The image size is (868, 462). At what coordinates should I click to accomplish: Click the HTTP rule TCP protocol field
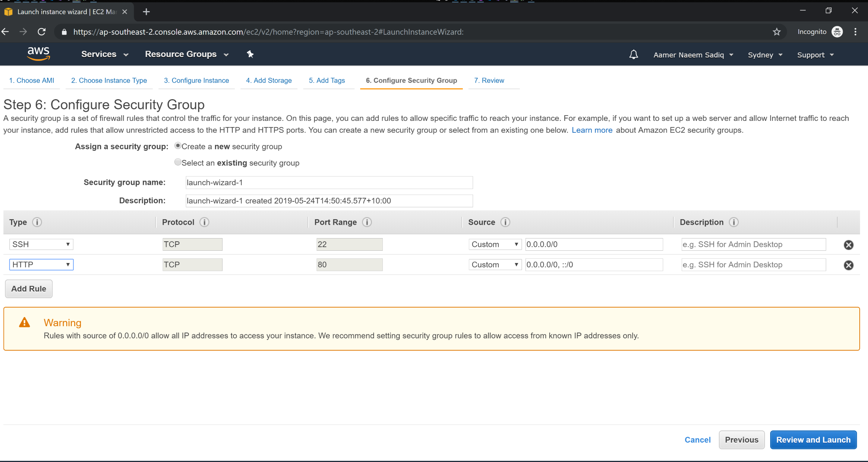193,265
